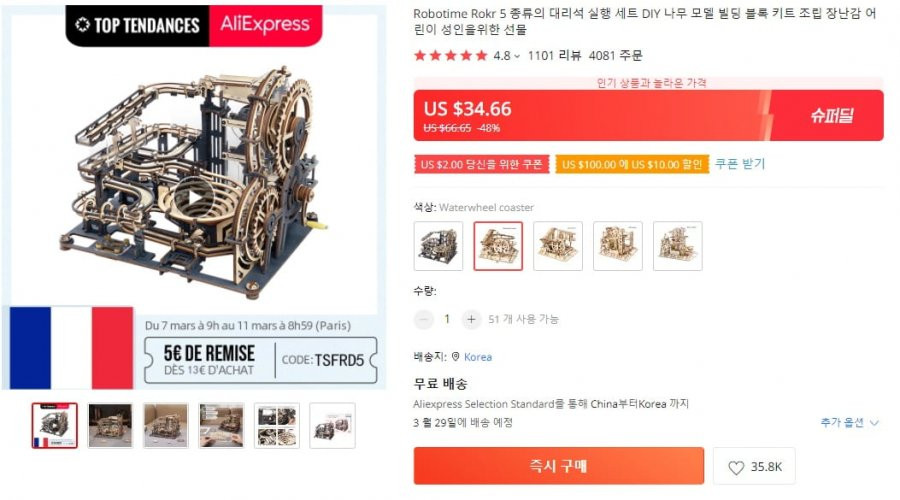Viewport: 900px width, 500px height.
Task: Select the dark first color variant
Action: point(438,246)
